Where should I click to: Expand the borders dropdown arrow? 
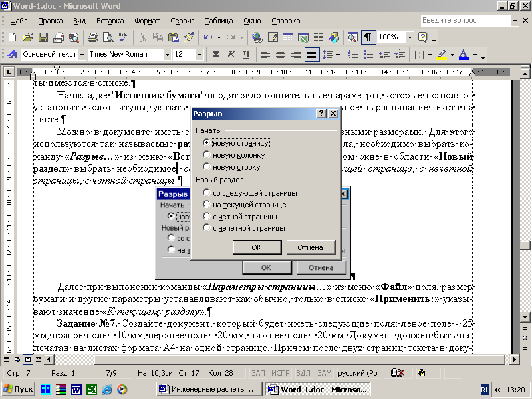430,55
